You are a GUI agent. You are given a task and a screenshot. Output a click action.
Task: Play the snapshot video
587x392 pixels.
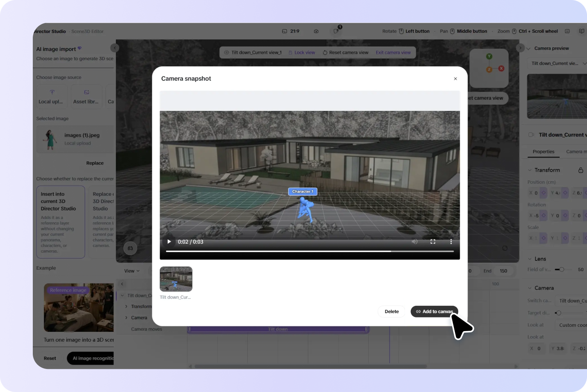tap(169, 242)
